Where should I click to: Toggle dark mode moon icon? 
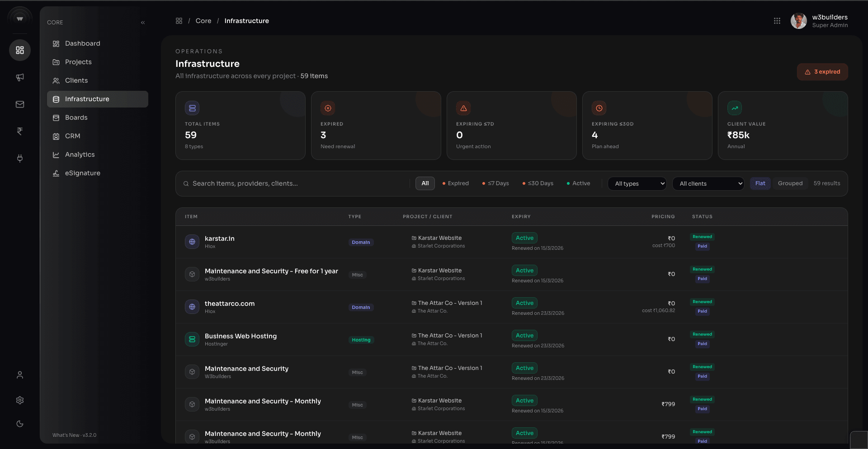click(x=20, y=424)
